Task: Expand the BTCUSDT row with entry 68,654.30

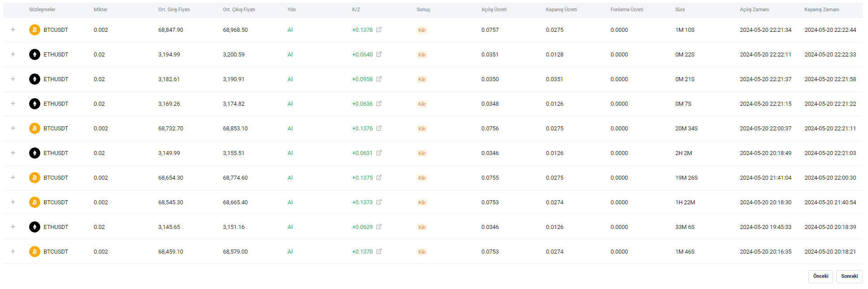Action: (x=13, y=177)
